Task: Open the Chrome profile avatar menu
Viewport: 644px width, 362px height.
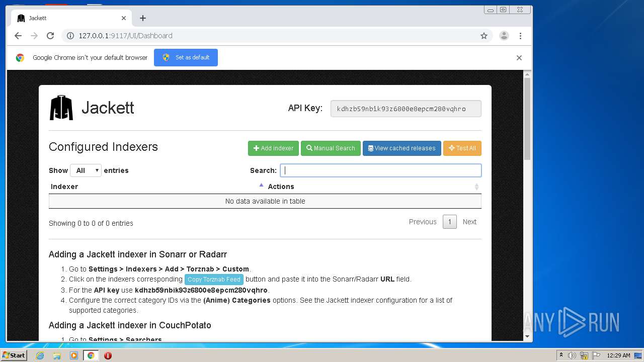Action: pyautogui.click(x=504, y=36)
